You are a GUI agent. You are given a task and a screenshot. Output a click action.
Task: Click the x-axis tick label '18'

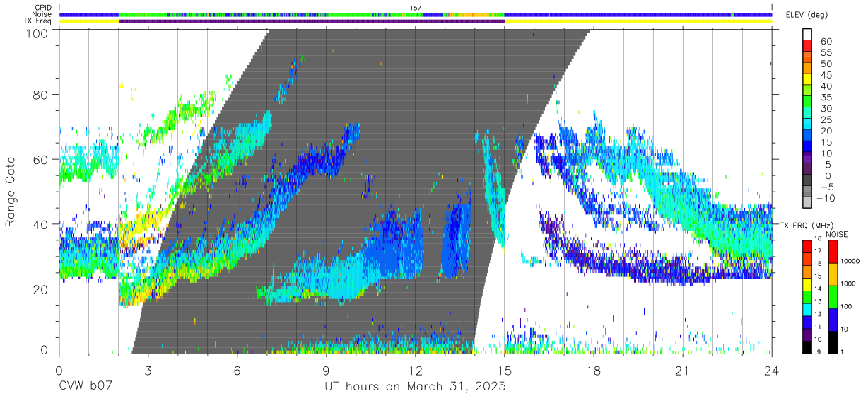point(594,371)
